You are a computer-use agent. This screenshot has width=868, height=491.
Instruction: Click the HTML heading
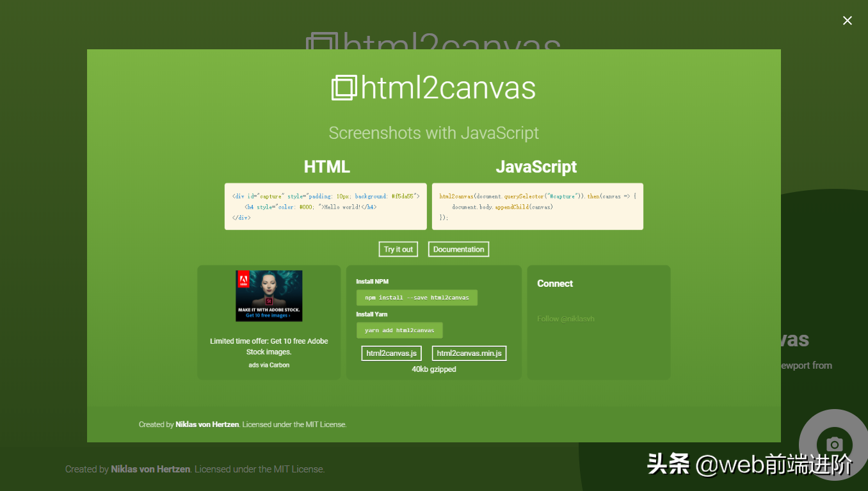click(326, 167)
